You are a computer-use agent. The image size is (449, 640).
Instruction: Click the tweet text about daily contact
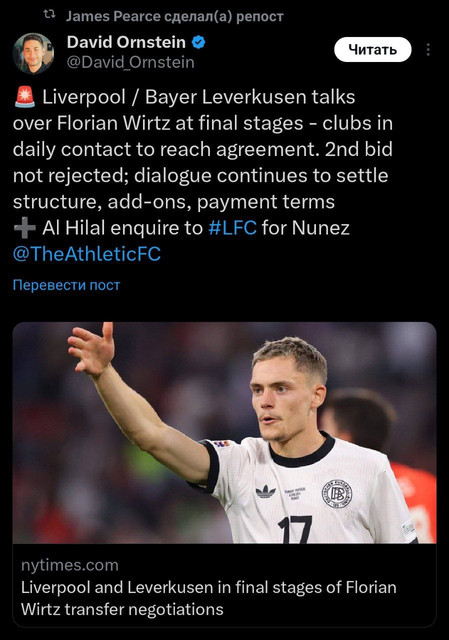click(x=202, y=149)
